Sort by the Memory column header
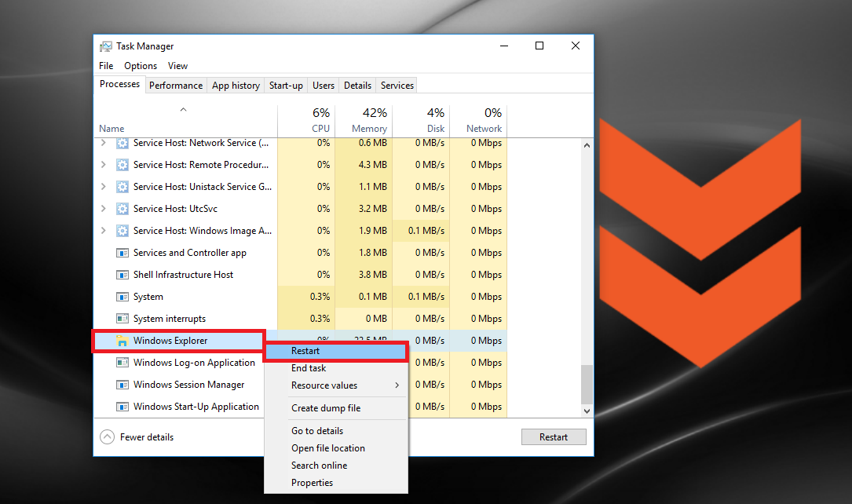This screenshot has width=852, height=504. [x=364, y=121]
